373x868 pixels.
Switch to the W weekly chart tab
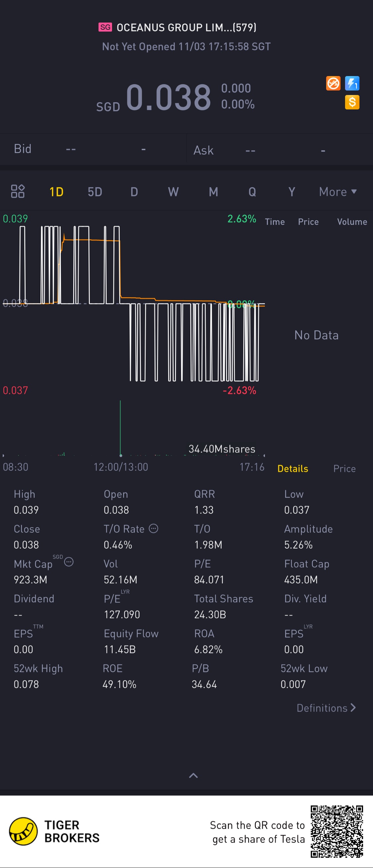(173, 192)
